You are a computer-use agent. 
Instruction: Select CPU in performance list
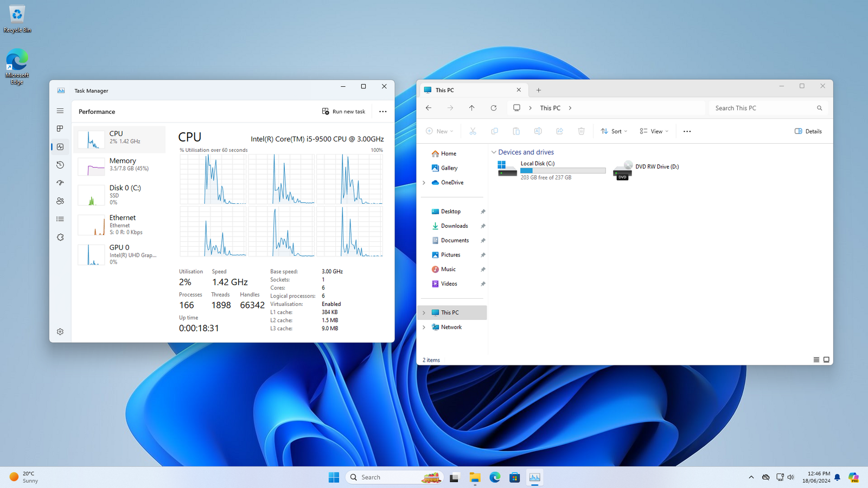point(119,139)
